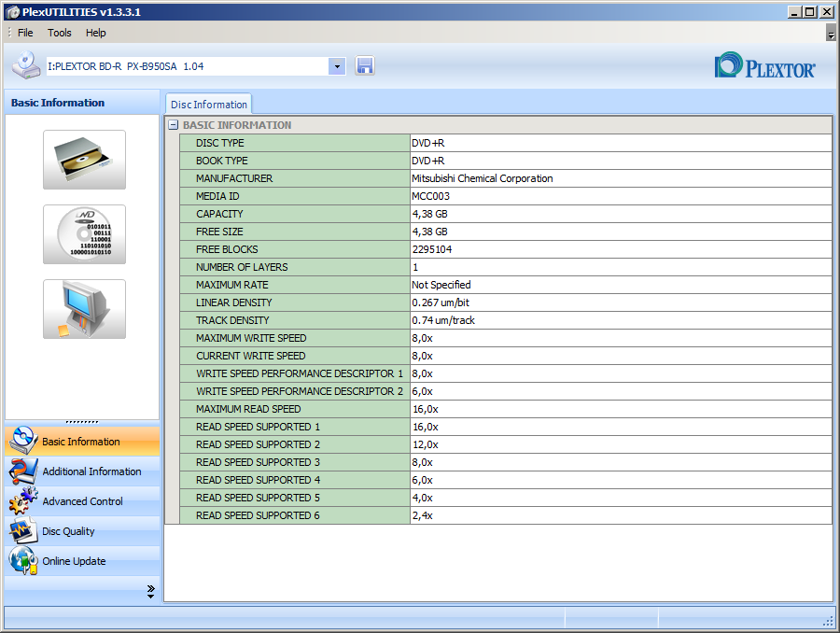Open the drive selection dropdown arrow
Screen dimensions: 840x633
click(337, 66)
